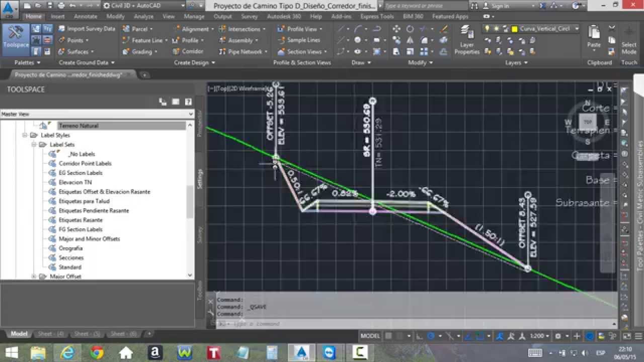The width and height of the screenshot is (644, 362).
Task: Select Etiquetas para Talud label set
Action: [84, 201]
